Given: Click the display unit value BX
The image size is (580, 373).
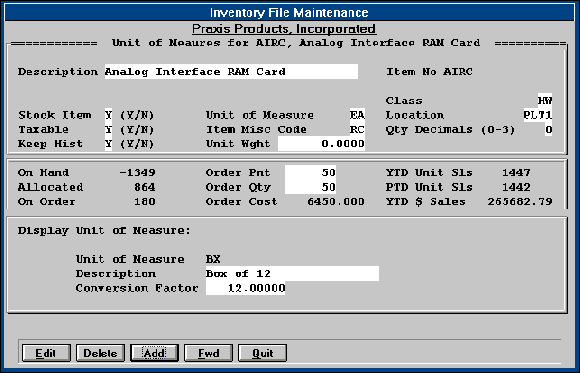Looking at the screenshot, I should (x=213, y=259).
